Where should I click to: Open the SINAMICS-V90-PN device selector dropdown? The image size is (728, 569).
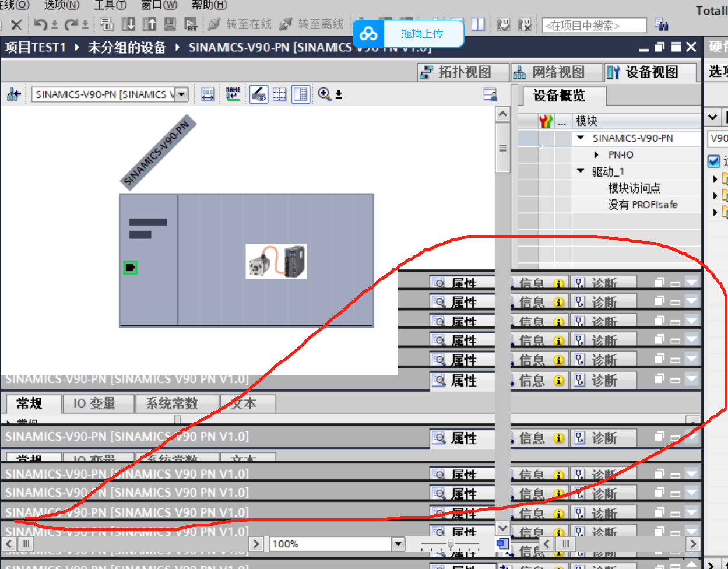pyautogui.click(x=182, y=94)
